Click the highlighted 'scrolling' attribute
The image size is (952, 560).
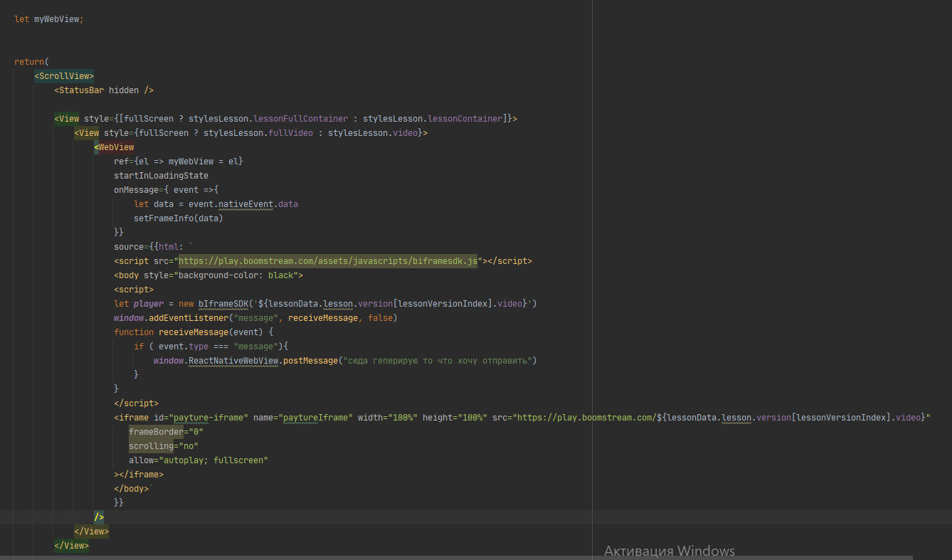(151, 445)
